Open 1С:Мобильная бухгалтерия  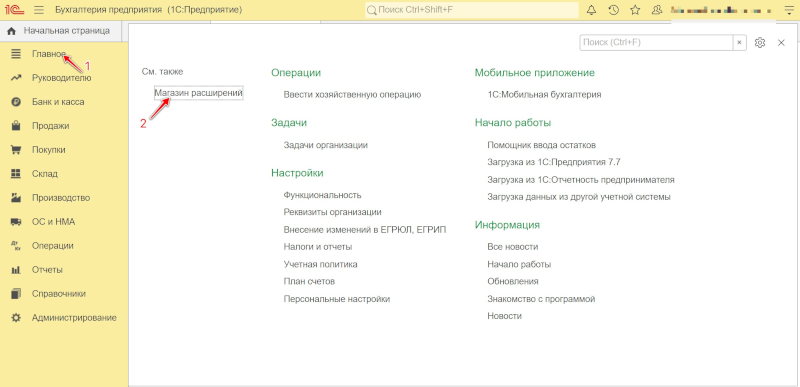[544, 94]
